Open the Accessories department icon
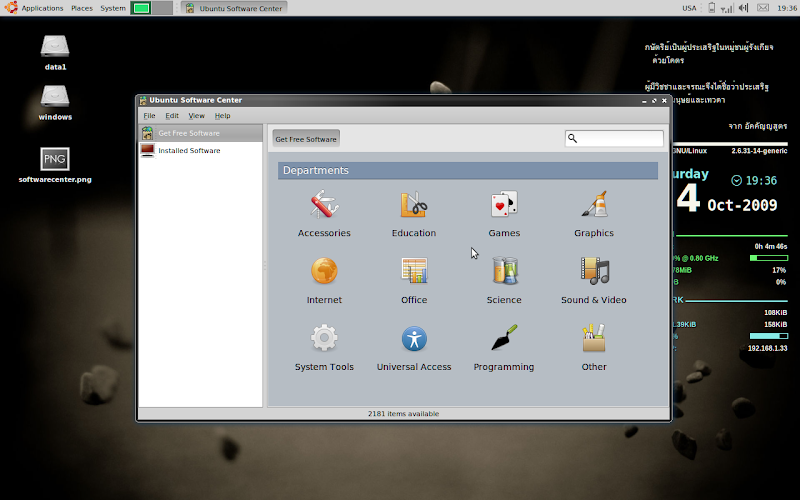Image resolution: width=800 pixels, height=500 pixels. pos(324,205)
